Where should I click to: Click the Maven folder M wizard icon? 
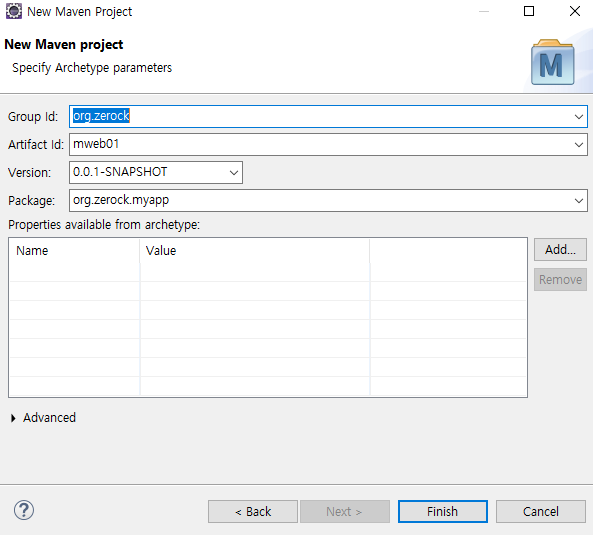coord(553,62)
